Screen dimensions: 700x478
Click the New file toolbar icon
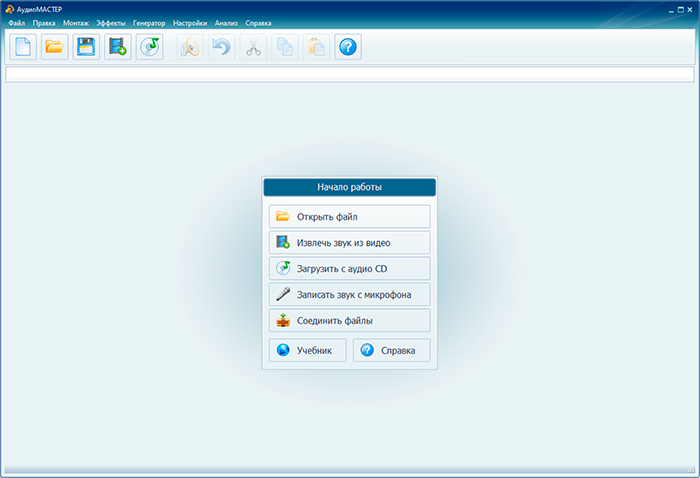coord(23,47)
